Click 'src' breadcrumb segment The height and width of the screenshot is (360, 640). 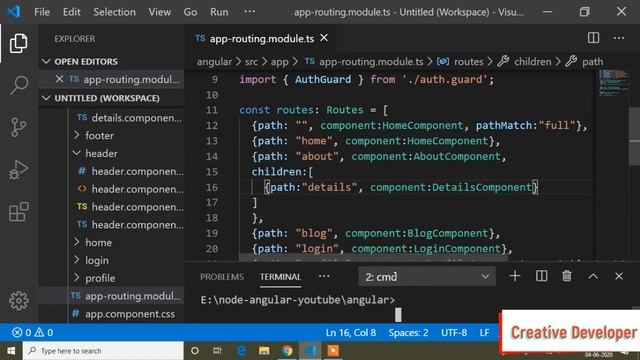251,62
